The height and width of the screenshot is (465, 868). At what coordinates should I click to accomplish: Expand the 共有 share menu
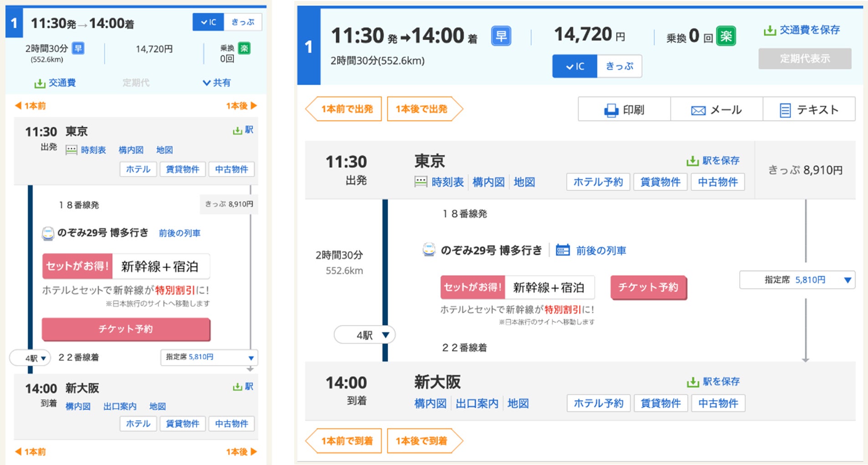(217, 83)
